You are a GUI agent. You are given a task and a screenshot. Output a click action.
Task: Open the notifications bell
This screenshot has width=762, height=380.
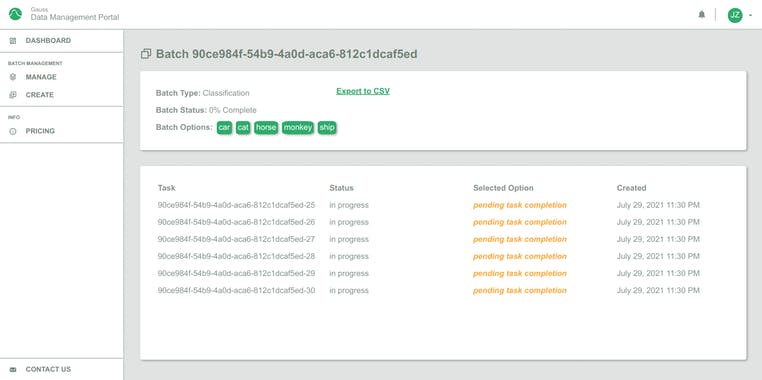point(701,15)
